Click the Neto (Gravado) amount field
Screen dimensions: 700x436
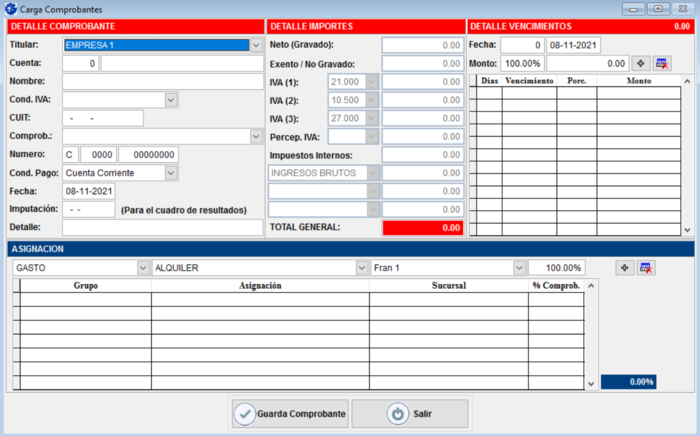tap(422, 45)
